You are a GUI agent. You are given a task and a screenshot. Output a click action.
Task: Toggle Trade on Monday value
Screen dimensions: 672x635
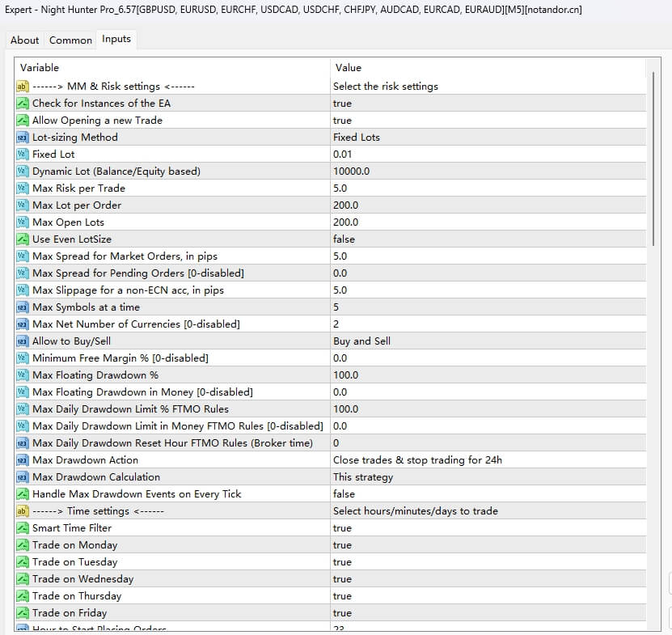[x=488, y=545]
